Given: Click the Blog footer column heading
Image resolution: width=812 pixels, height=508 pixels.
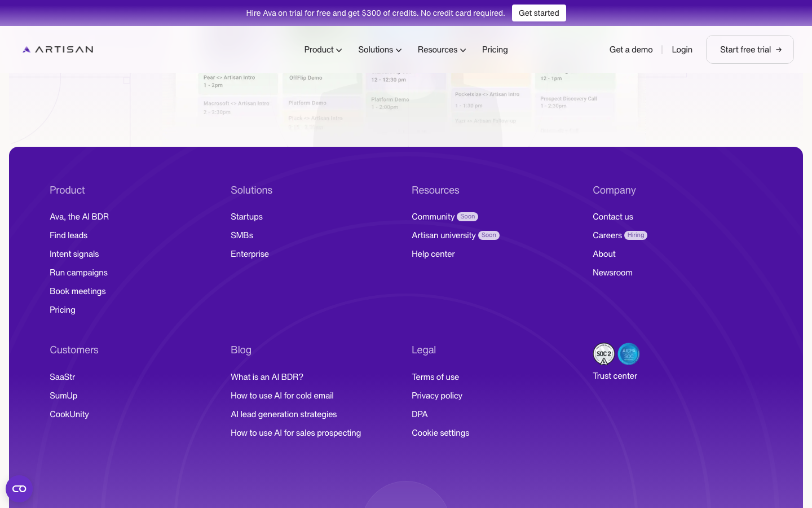Looking at the screenshot, I should click(241, 350).
